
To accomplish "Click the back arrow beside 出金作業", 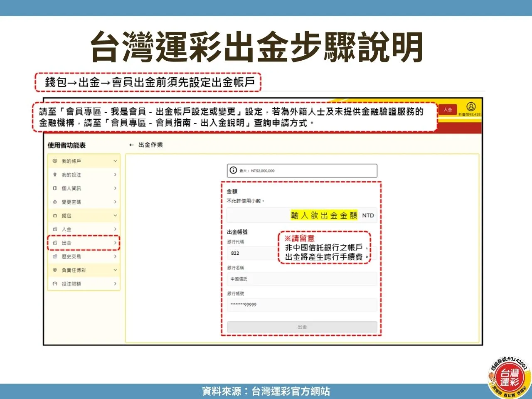I will point(131,145).
